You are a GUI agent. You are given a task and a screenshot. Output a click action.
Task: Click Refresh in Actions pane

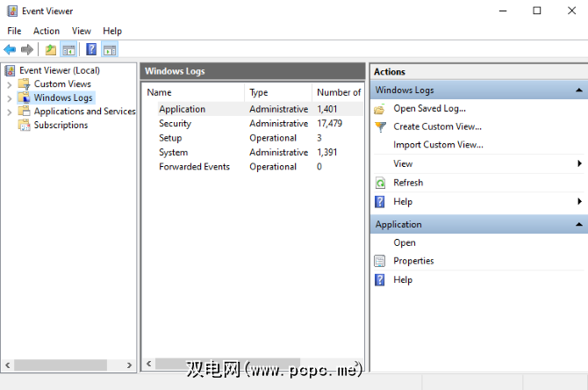pos(408,183)
